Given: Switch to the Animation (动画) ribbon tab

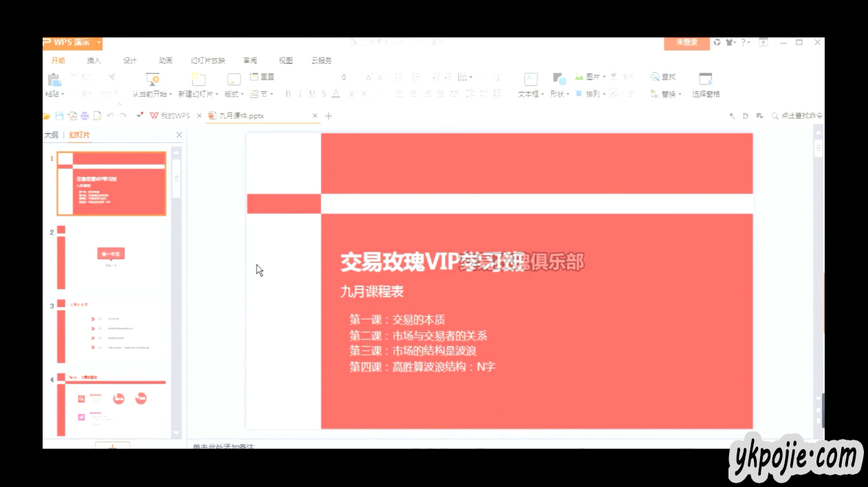Looking at the screenshot, I should click(x=166, y=60).
